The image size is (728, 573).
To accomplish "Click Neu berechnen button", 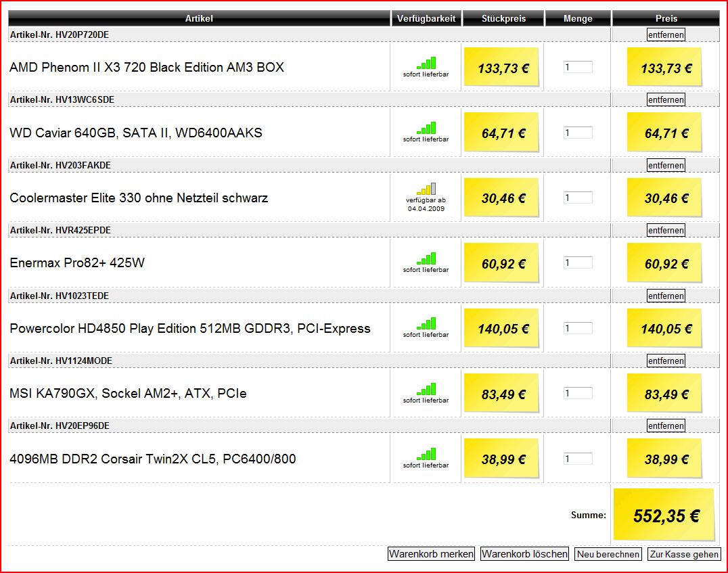I will pos(608,554).
